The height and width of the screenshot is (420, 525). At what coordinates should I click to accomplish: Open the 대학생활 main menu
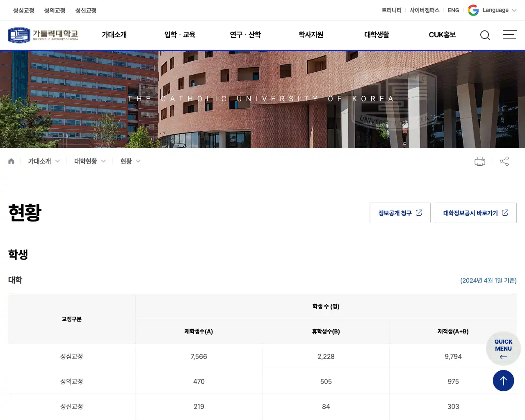coord(377,35)
